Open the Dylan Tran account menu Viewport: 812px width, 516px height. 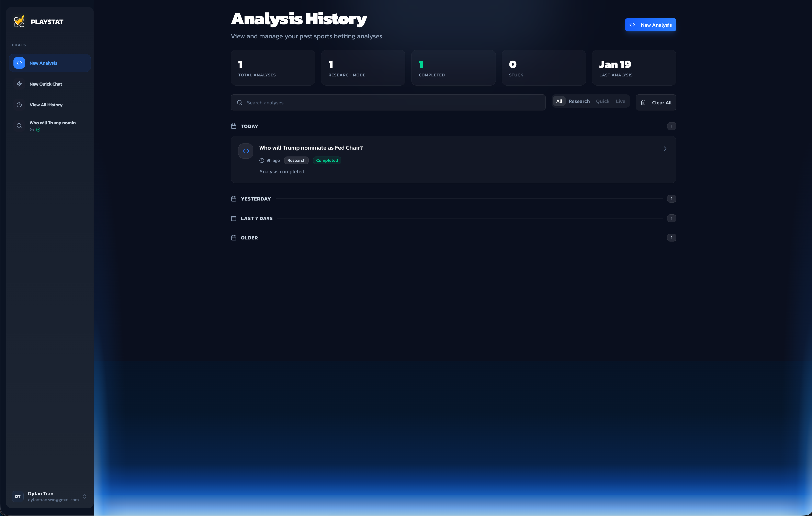tap(49, 496)
